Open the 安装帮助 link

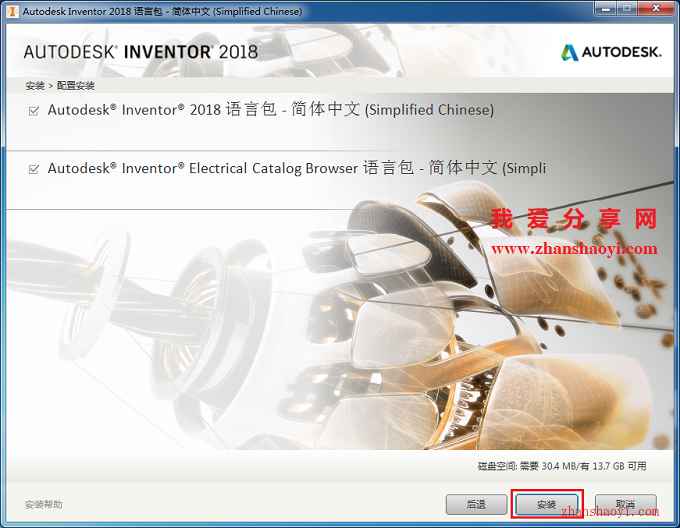[x=44, y=505]
